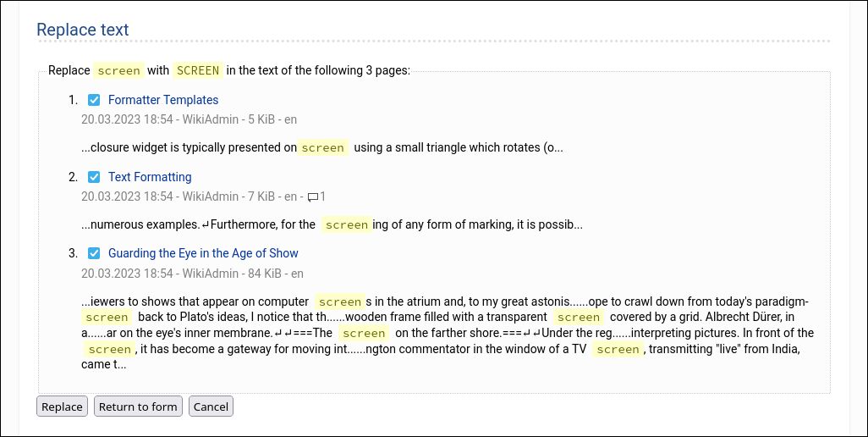Open the Formatter Templates page link
868x437 pixels.
163,100
